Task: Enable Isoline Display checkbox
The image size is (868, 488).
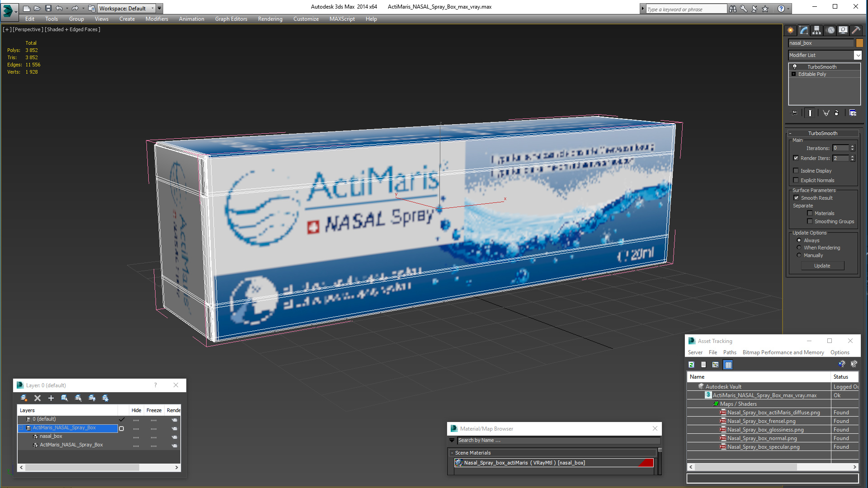Action: (x=796, y=171)
